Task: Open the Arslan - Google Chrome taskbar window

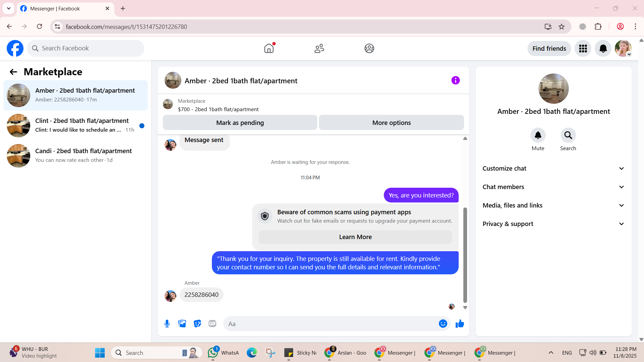Action: tap(346, 353)
